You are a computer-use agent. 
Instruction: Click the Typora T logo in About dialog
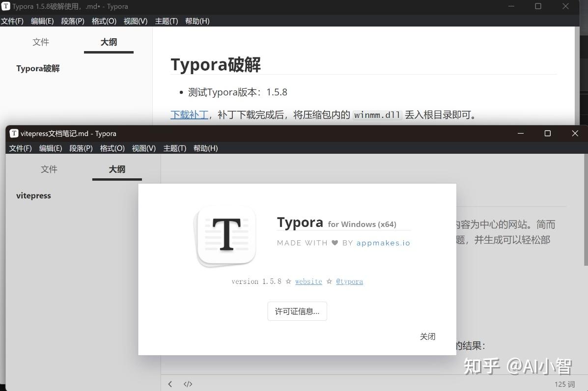click(x=225, y=236)
